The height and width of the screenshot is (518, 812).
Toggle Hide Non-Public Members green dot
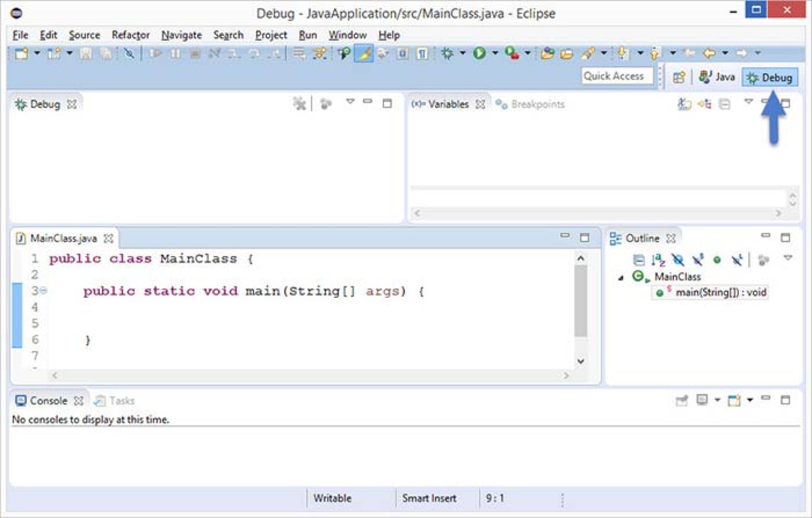point(717,260)
